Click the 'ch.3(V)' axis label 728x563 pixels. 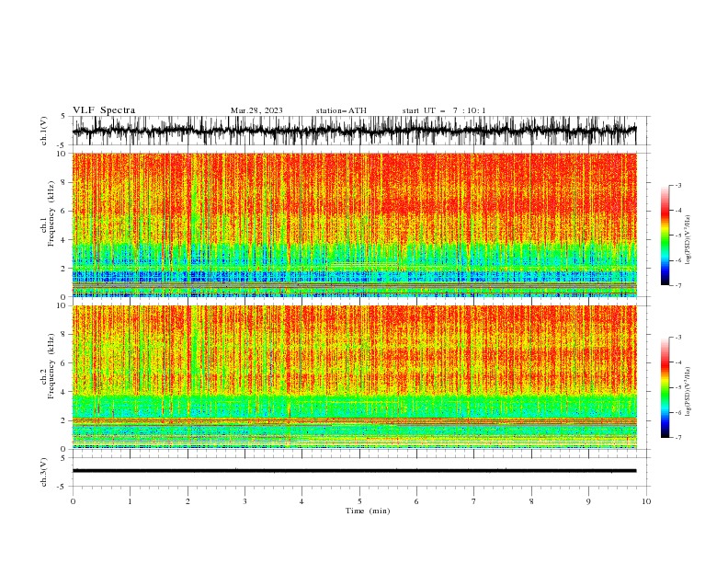(44, 472)
